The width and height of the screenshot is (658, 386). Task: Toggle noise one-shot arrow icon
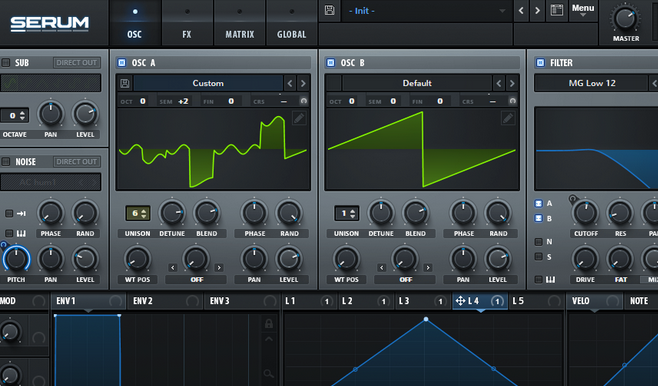21,214
